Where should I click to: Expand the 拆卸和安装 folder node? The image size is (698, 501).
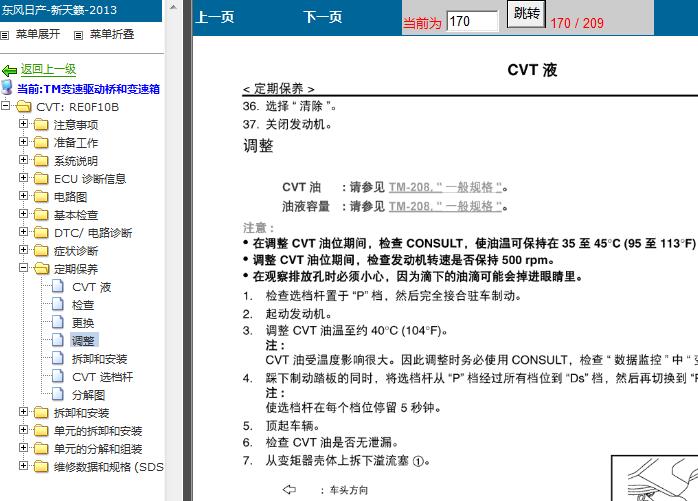(x=24, y=412)
